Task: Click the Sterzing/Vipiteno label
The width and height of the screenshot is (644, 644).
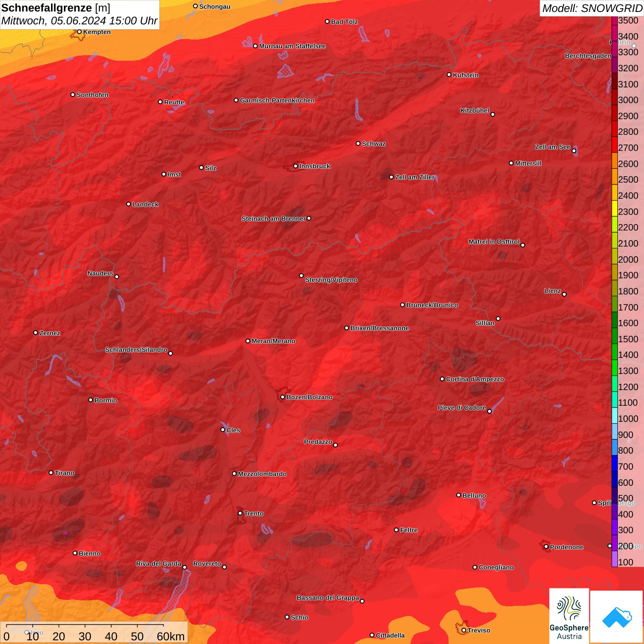Action: [331, 280]
